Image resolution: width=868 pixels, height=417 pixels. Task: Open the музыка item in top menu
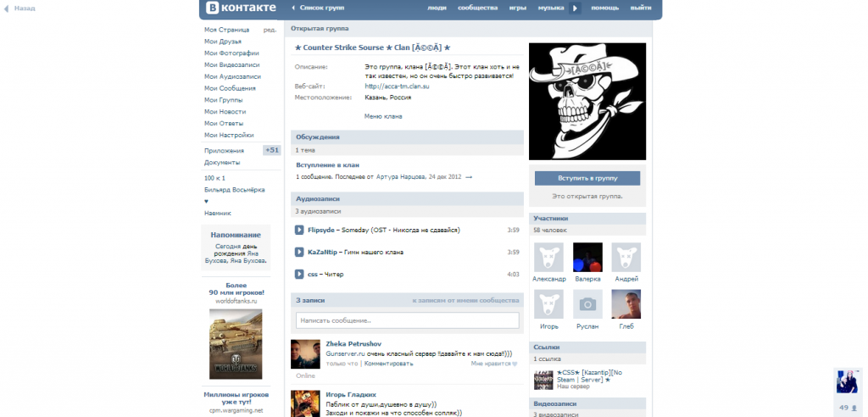tap(550, 8)
